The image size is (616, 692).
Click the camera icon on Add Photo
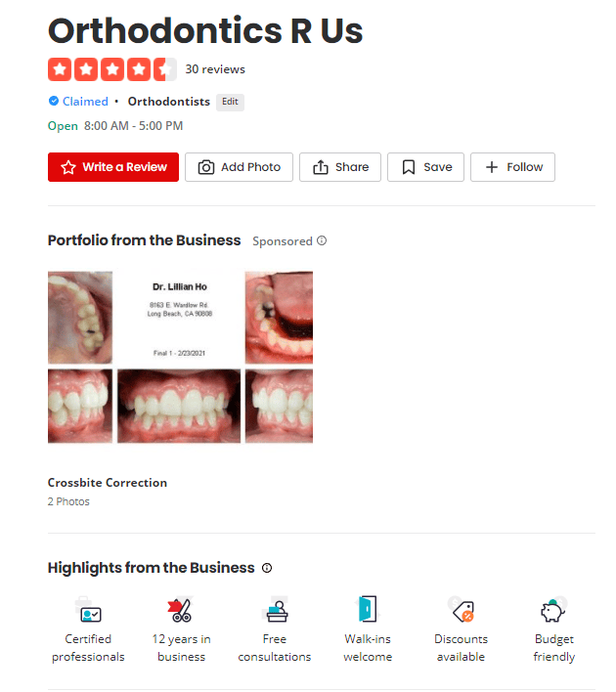(x=205, y=167)
